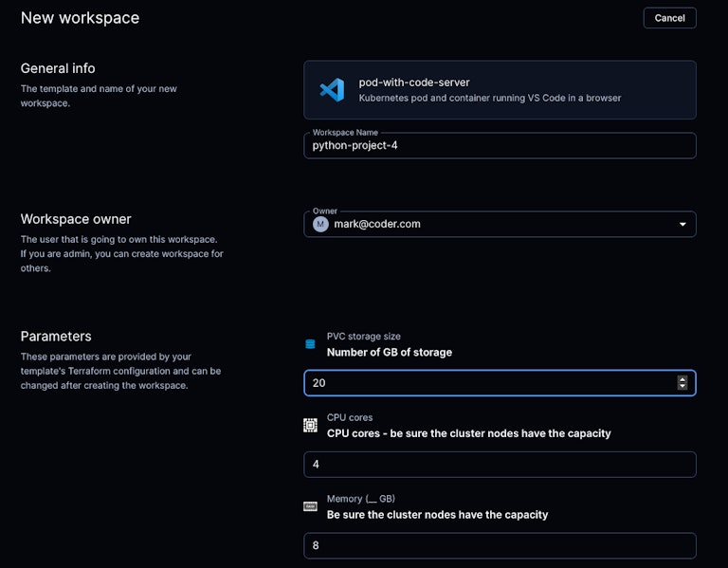
Task: Click the PVC storage size database icon
Action: (x=310, y=343)
